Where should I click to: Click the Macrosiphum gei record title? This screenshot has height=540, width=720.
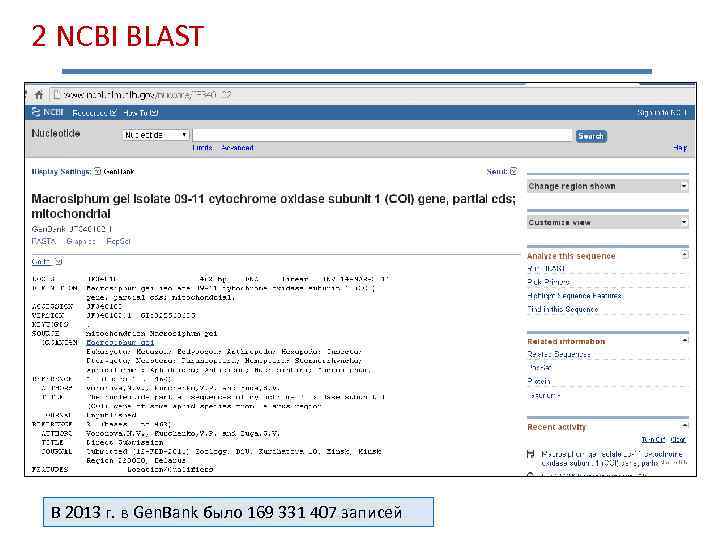[274, 206]
